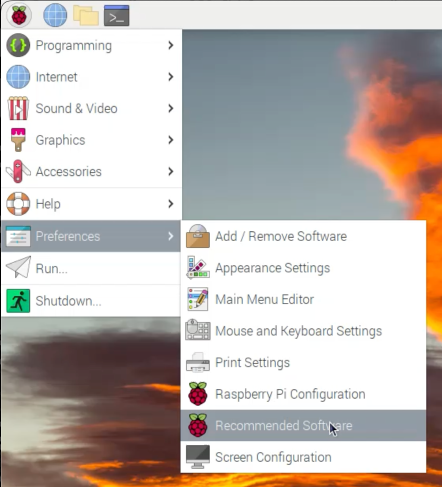This screenshot has height=487, width=442.
Task: Expand the Sound & Video submenu arrow
Action: pyautogui.click(x=171, y=108)
